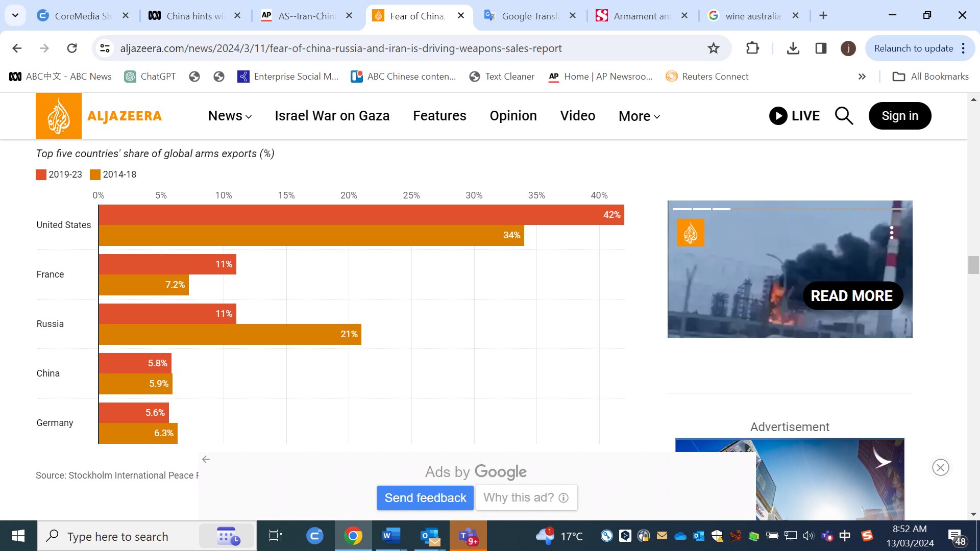Screen dimensions: 980x551
Task: Toggle the 2019-23 legend series
Action: click(x=59, y=174)
